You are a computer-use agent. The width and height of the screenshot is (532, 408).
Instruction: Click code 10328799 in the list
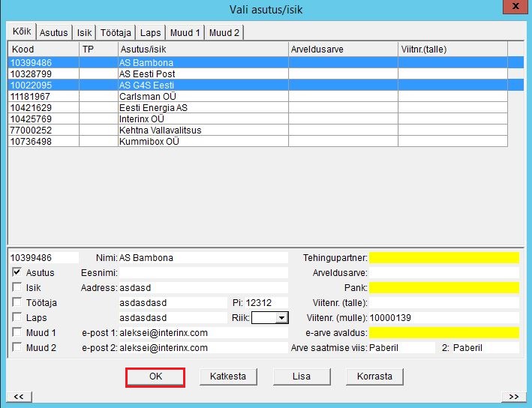(31, 74)
